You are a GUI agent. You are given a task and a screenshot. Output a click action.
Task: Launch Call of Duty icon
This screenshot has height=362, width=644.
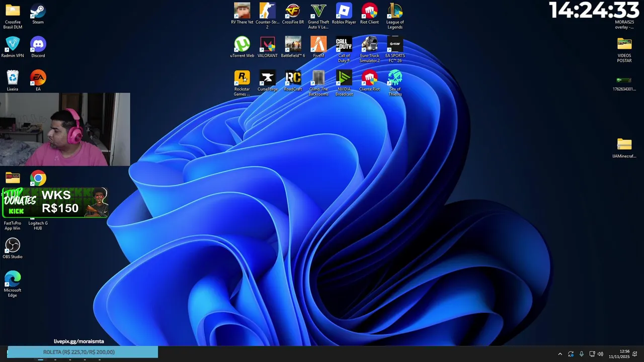[344, 50]
